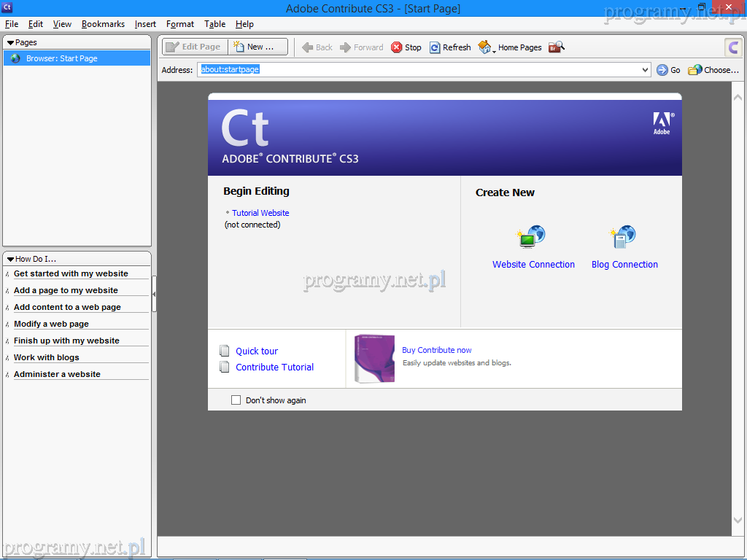Viewport: 747px width, 560px height.
Task: Click the Adobe Bridge browse icon
Action: pos(557,47)
